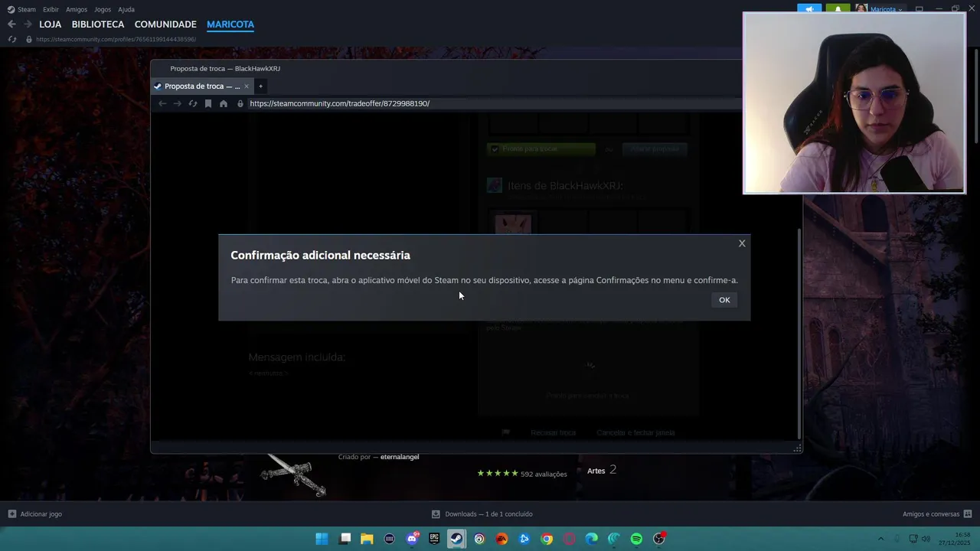
Task: Open the Artes 2 showcase link
Action: click(602, 470)
